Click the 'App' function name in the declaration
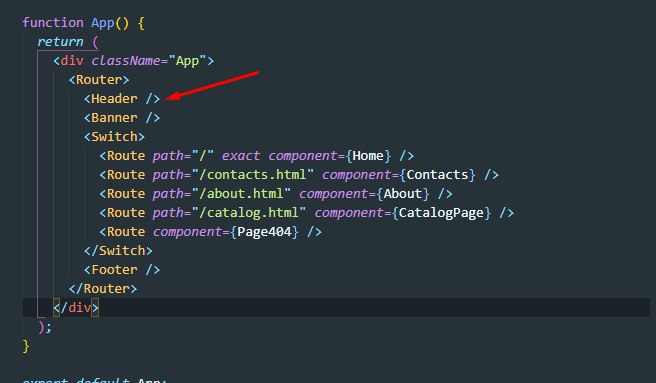Image resolution: width=656 pixels, height=383 pixels. (x=103, y=23)
